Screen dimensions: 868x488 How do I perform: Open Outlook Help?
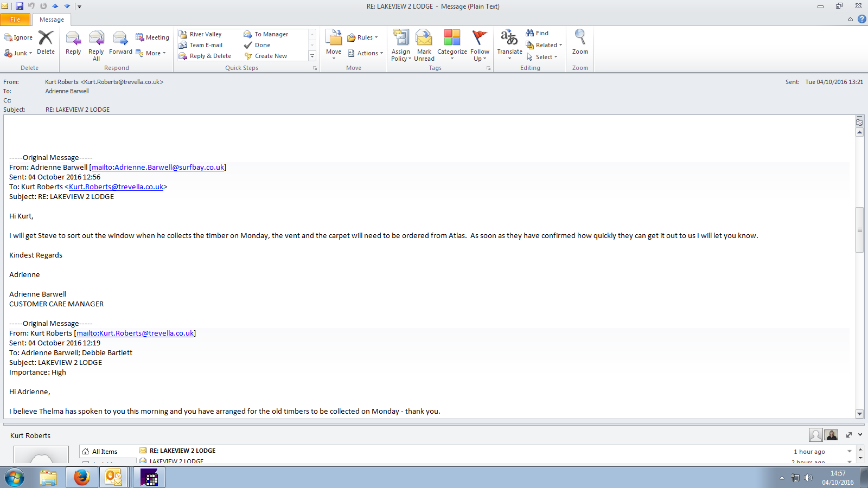pos(861,20)
